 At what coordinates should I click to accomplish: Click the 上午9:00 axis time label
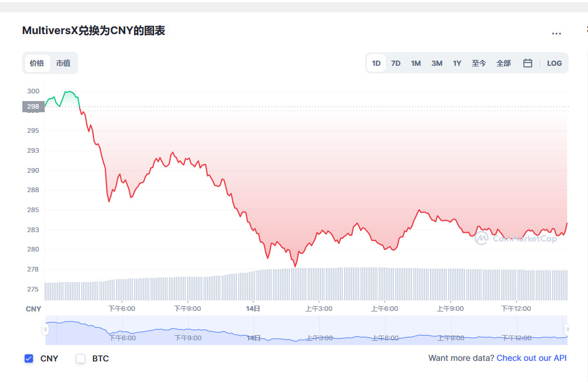click(x=450, y=309)
